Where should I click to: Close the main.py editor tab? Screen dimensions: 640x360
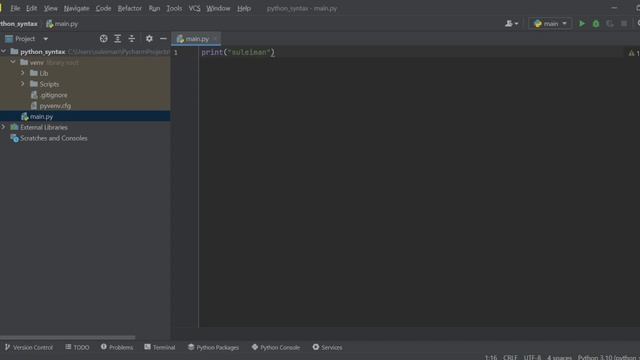(x=215, y=39)
